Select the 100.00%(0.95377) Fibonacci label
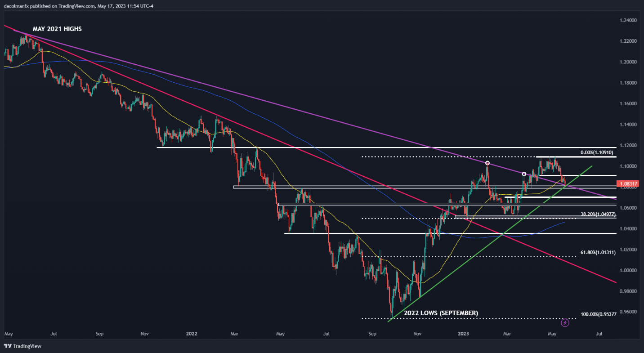 click(x=598, y=314)
